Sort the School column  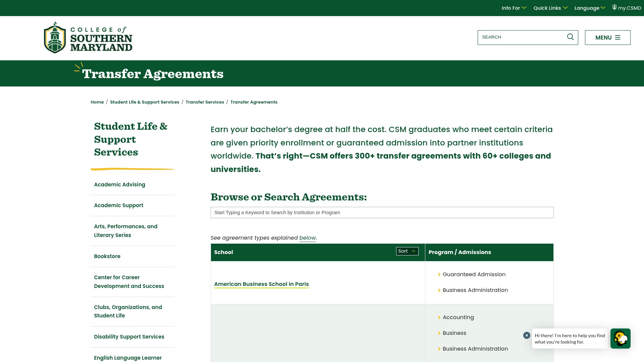click(407, 251)
